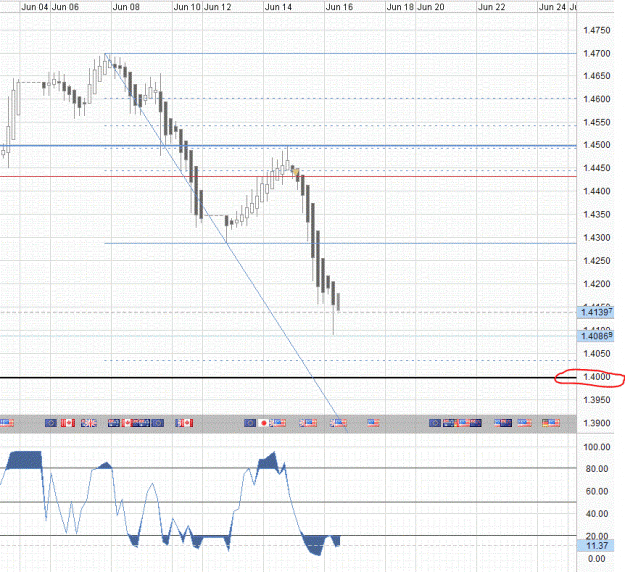Viewport: 625px width, 572px height.
Task: Click the 1.3950 price axis label
Action: [597, 400]
